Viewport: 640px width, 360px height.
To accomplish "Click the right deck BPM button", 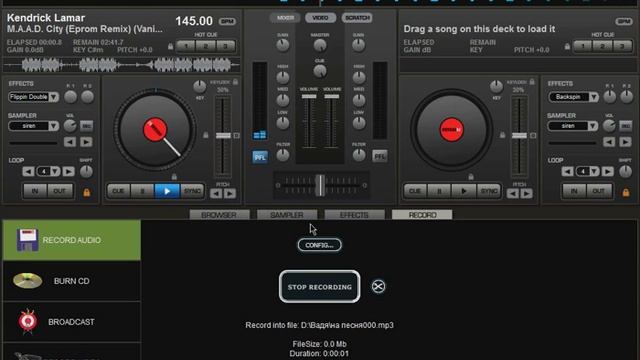I will 624,21.
